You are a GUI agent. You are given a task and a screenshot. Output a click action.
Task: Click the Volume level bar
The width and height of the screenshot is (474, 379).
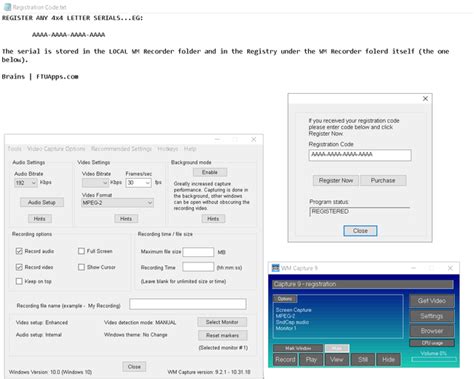pos(434,359)
